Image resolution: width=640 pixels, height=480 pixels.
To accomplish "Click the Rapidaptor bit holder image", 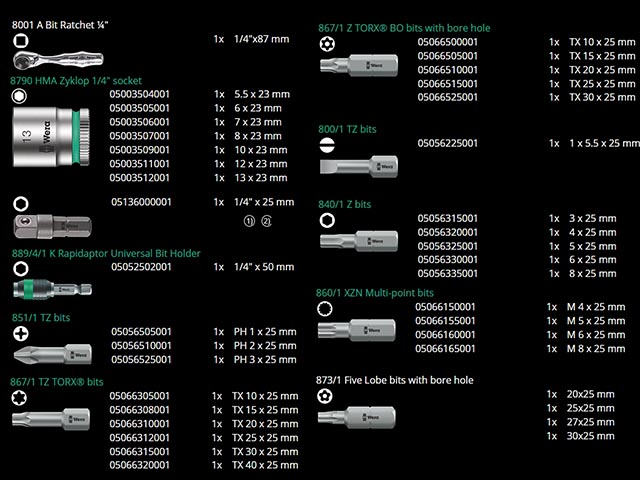I will [x=52, y=289].
